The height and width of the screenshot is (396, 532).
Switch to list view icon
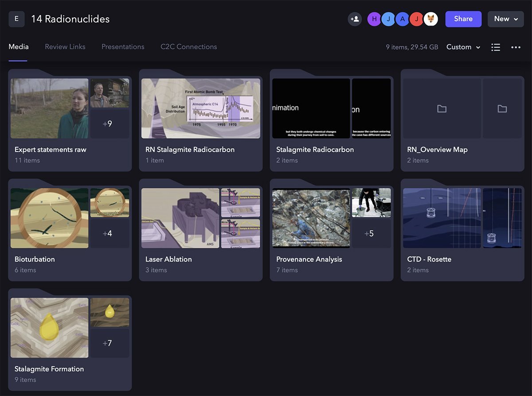point(496,47)
